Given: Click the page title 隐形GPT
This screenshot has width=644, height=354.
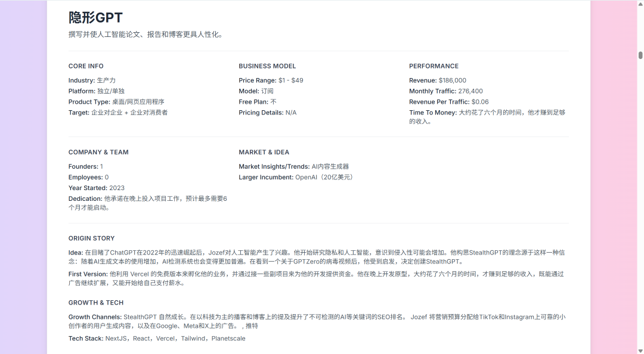Looking at the screenshot, I should [x=95, y=18].
